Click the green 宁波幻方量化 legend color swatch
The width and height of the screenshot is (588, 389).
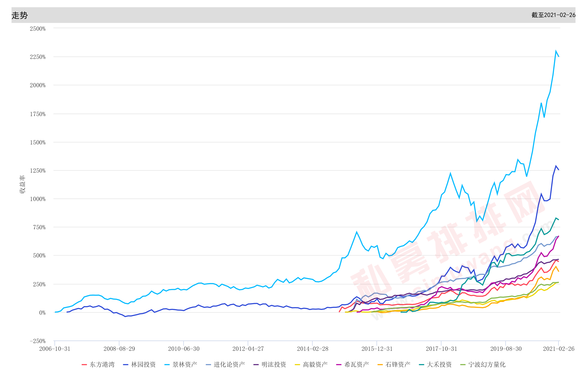pyautogui.click(x=463, y=365)
